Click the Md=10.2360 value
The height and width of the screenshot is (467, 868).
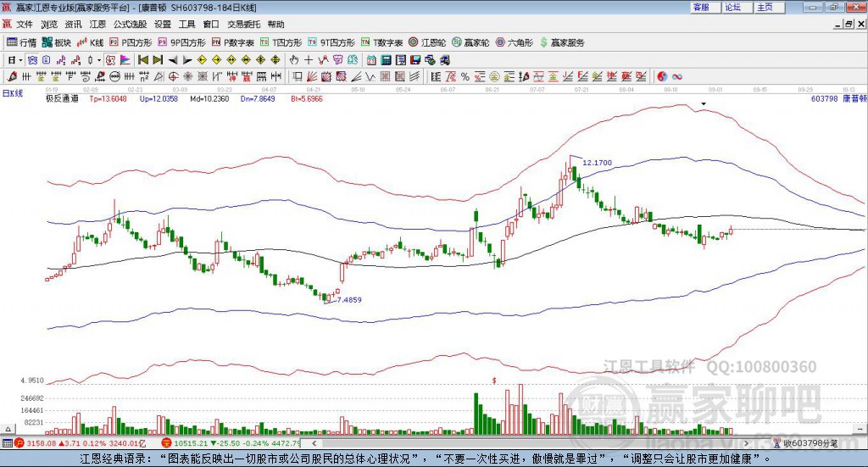tap(209, 98)
